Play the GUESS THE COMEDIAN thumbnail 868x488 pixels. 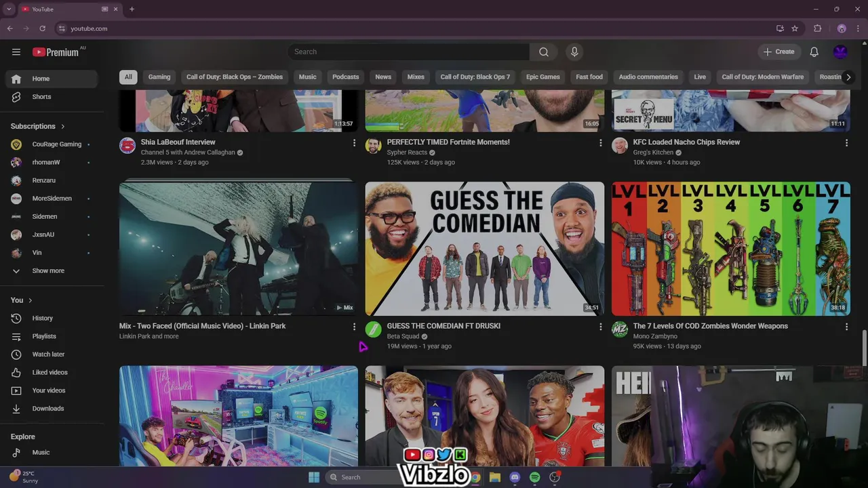coord(485,249)
